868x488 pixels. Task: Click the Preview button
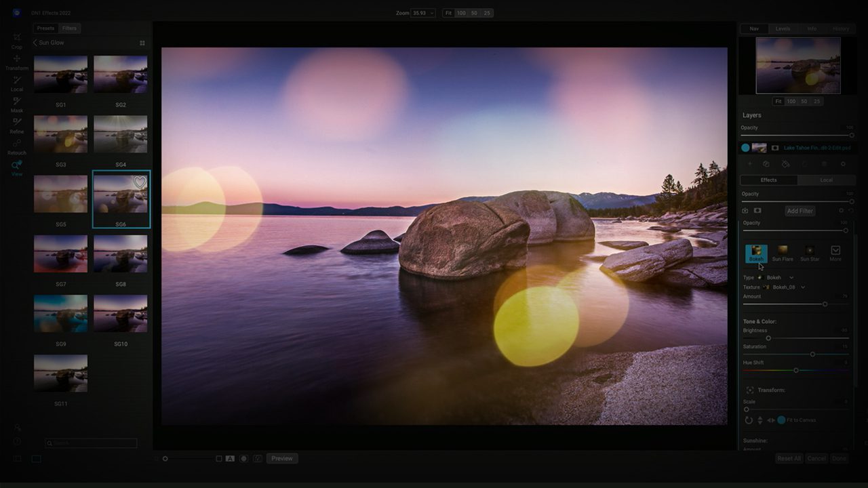tap(282, 459)
